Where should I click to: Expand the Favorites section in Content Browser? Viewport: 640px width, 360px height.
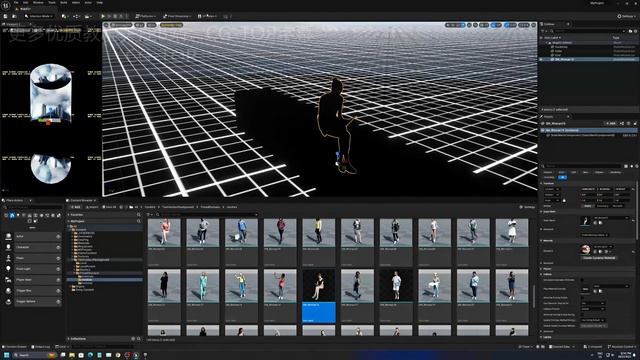(x=69, y=215)
